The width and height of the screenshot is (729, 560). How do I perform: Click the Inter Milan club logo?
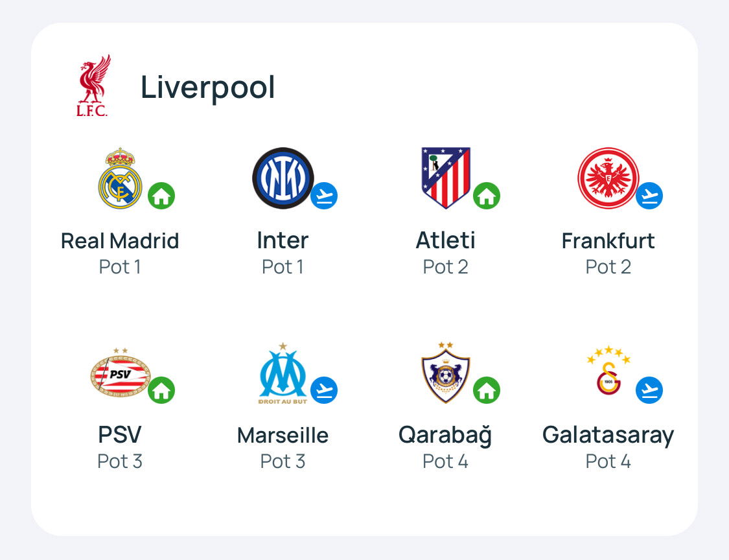[283, 178]
